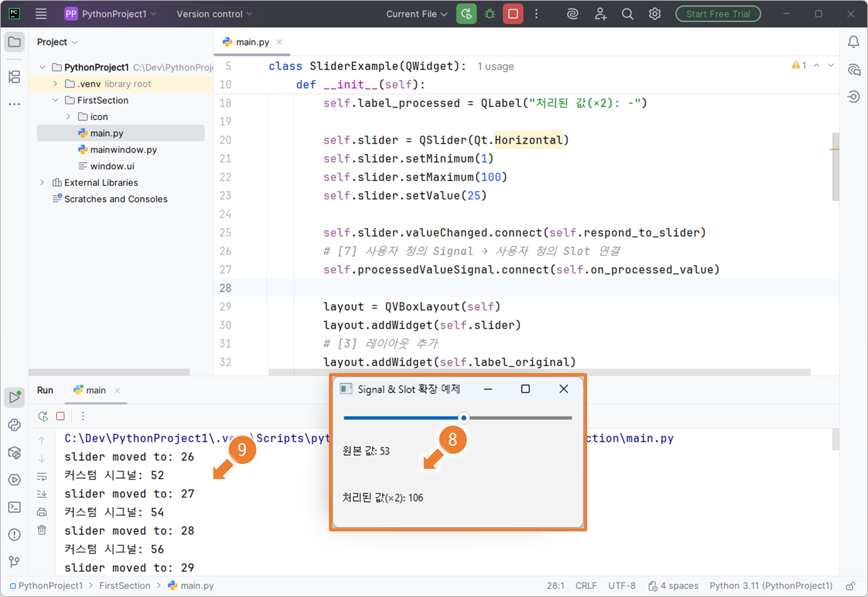Open the 4 spaces indent settings
868x597 pixels.
point(673,586)
